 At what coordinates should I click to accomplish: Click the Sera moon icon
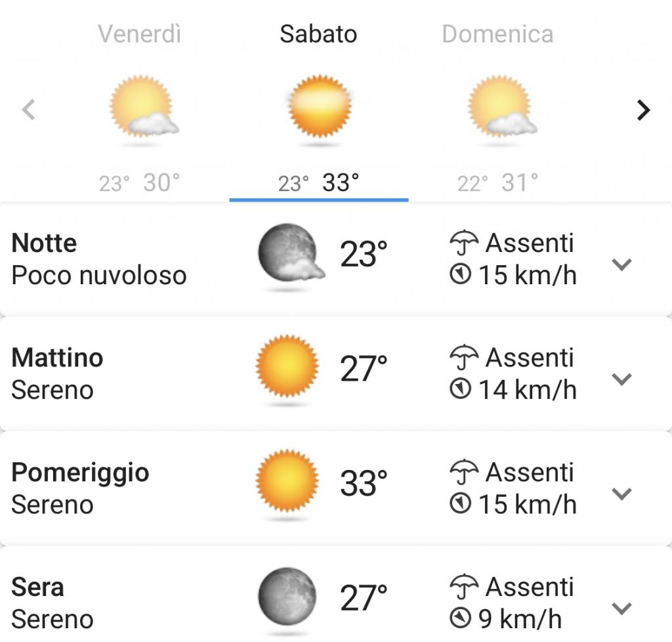coord(287,596)
